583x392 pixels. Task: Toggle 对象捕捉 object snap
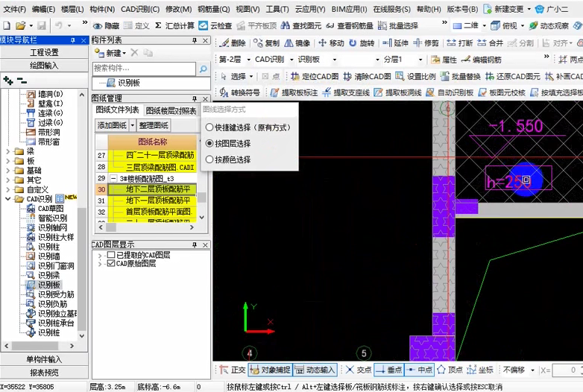[x=270, y=370]
